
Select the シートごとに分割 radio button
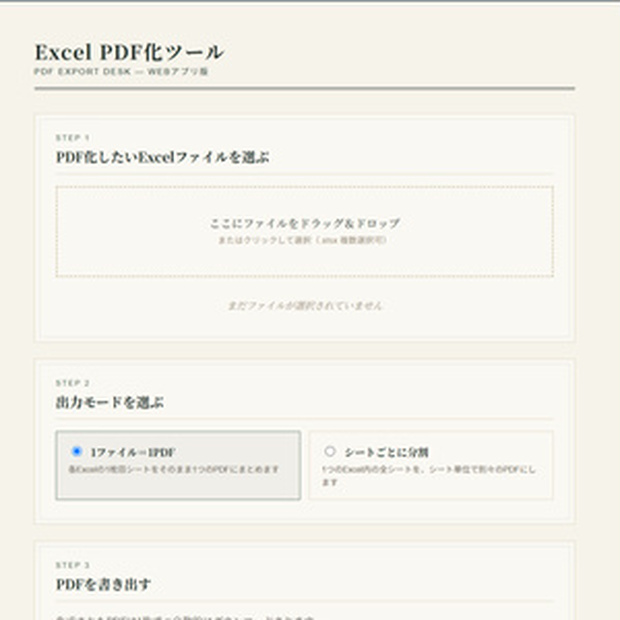click(x=330, y=451)
